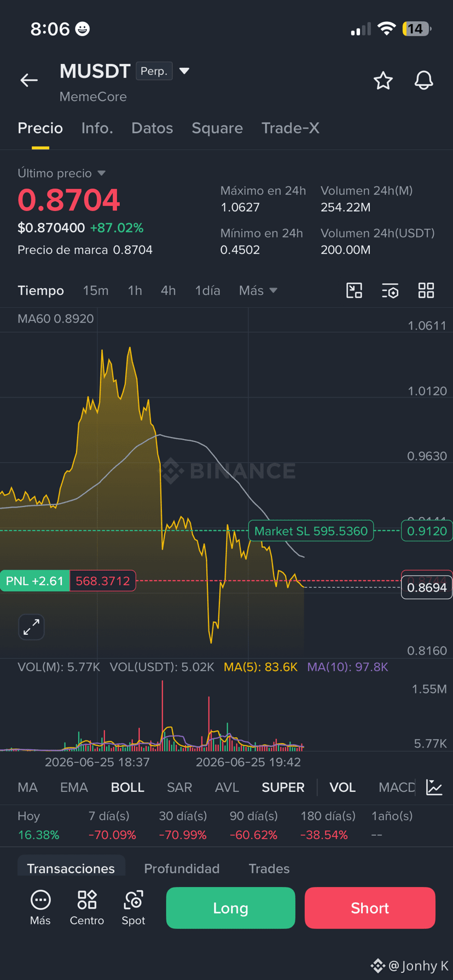The image size is (453, 980).
Task: Tap the red Short button
Action: [370, 908]
